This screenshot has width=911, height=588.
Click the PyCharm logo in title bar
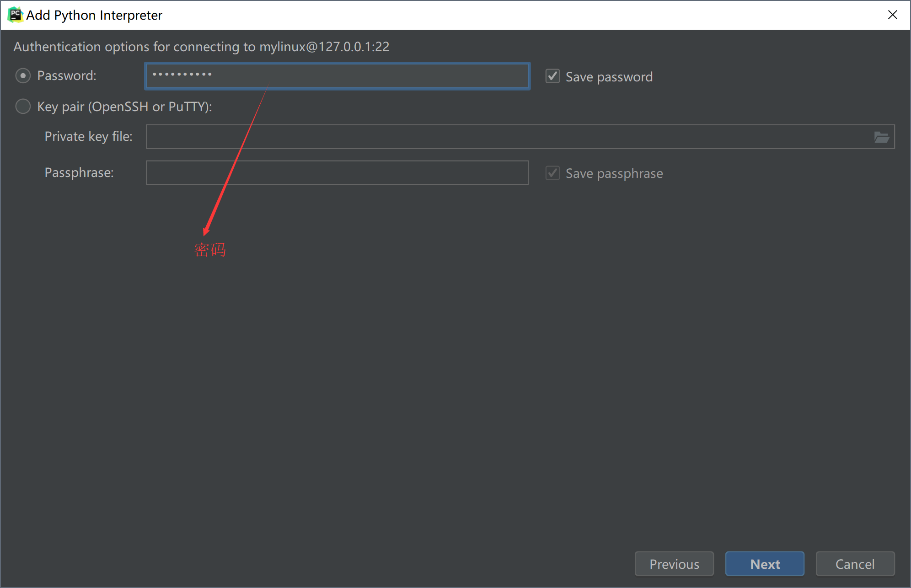pos(15,15)
